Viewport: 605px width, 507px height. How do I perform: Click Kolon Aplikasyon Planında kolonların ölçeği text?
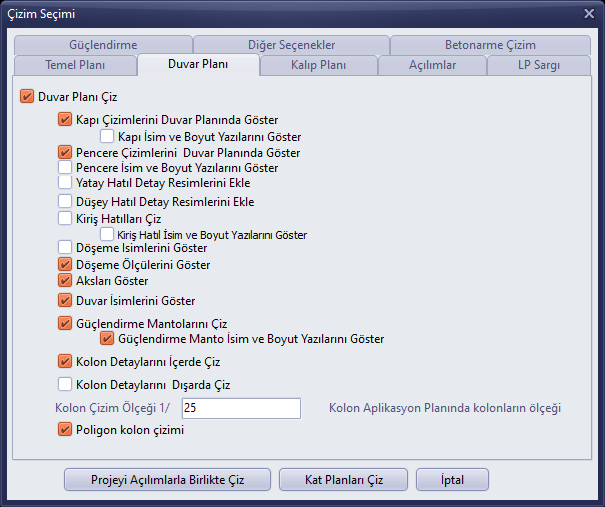pyautogui.click(x=444, y=408)
